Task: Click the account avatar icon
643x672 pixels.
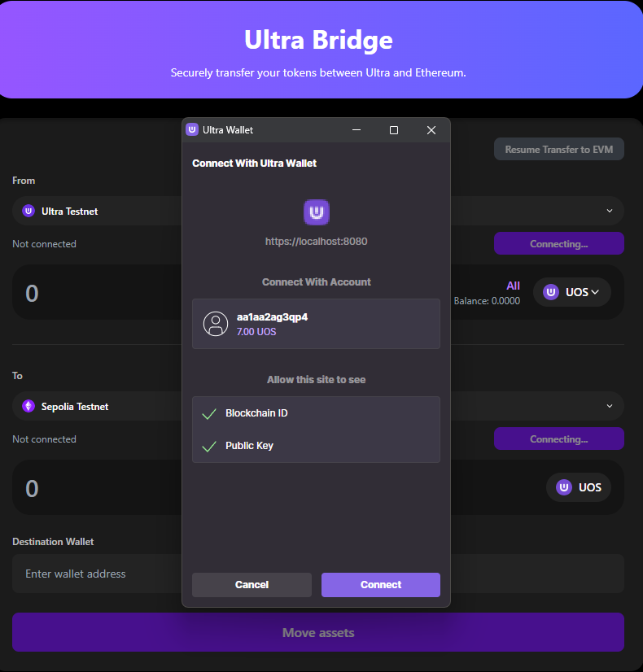Action: (x=216, y=323)
